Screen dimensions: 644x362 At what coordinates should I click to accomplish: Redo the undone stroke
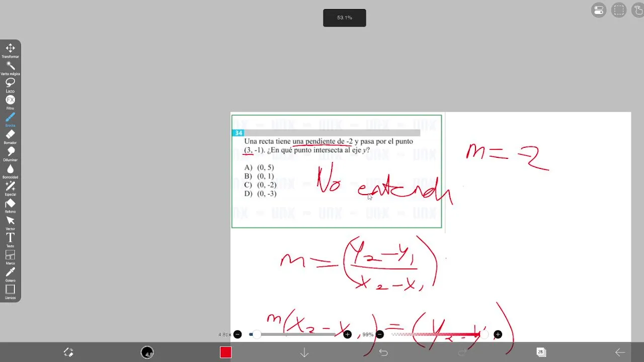(x=462, y=352)
